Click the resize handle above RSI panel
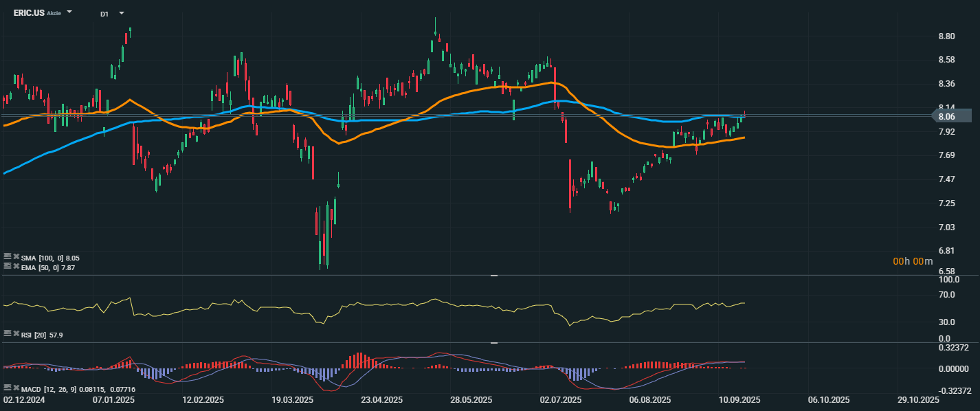The height and width of the screenshot is (411, 980). point(493,275)
